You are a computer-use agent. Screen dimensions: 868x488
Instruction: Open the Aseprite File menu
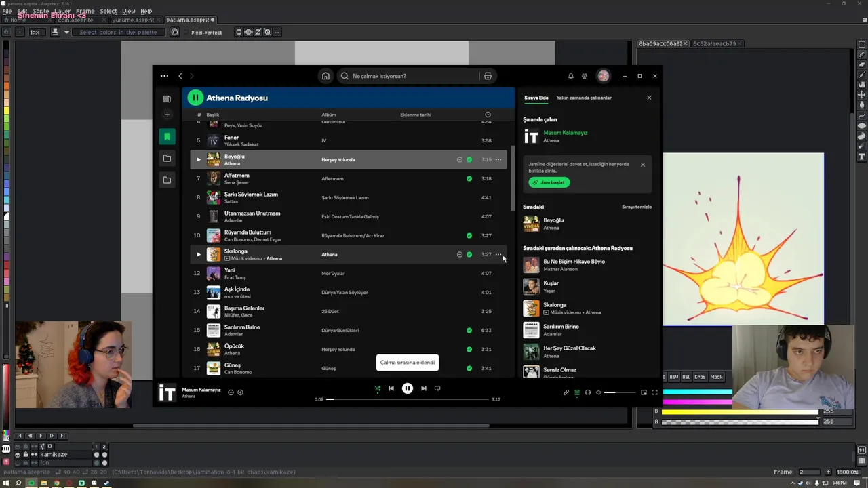(x=7, y=11)
